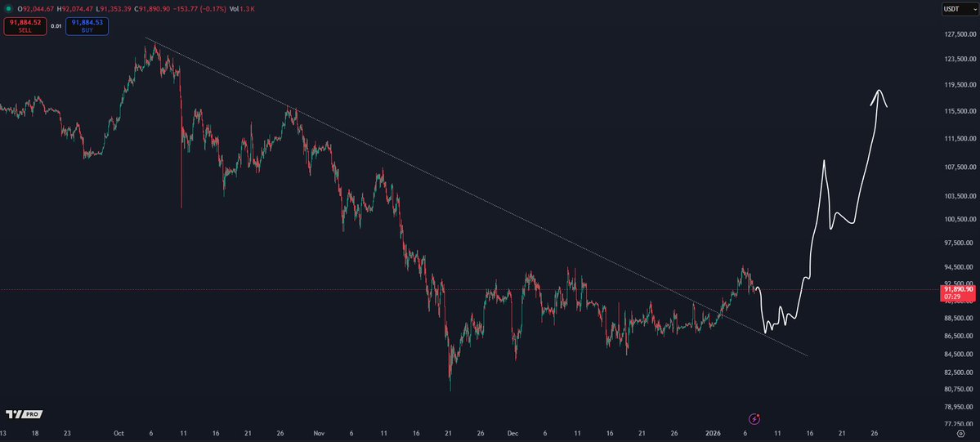Click the 0.01 spread value
This screenshot has height=442, width=980.
coord(56,26)
